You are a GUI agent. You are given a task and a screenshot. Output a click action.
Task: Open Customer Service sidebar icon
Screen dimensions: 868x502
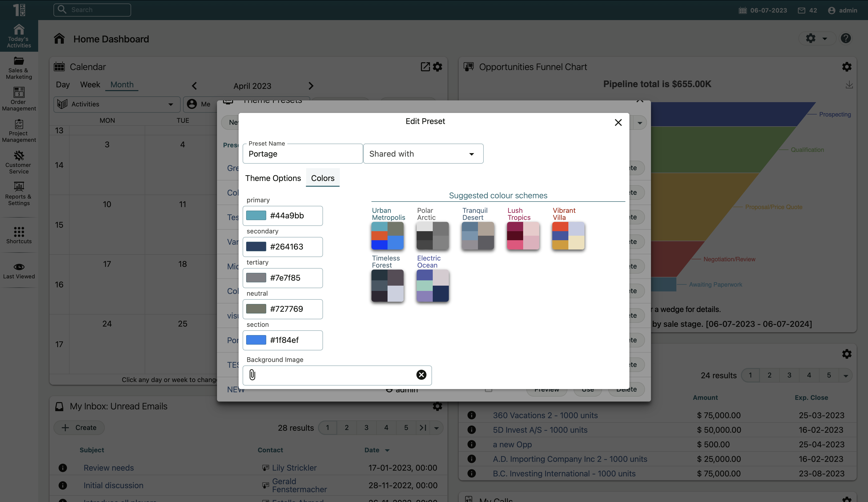(x=19, y=162)
